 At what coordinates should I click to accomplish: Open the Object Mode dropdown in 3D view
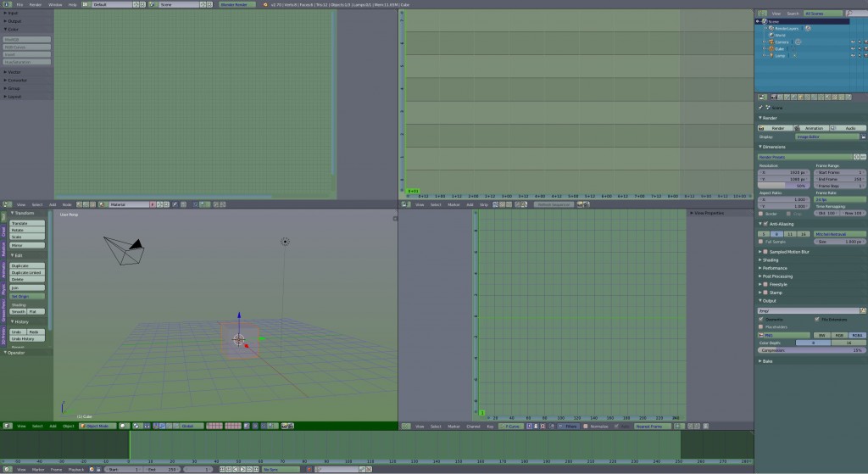[97, 426]
